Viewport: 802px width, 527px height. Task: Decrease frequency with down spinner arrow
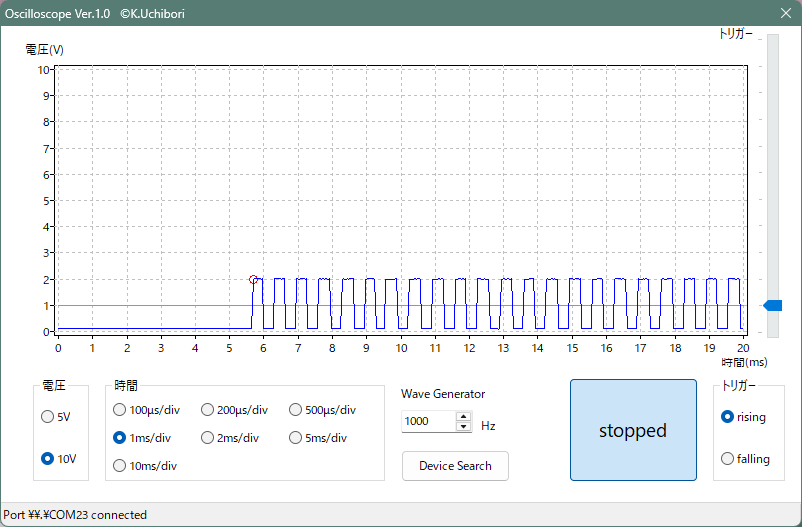(463, 426)
